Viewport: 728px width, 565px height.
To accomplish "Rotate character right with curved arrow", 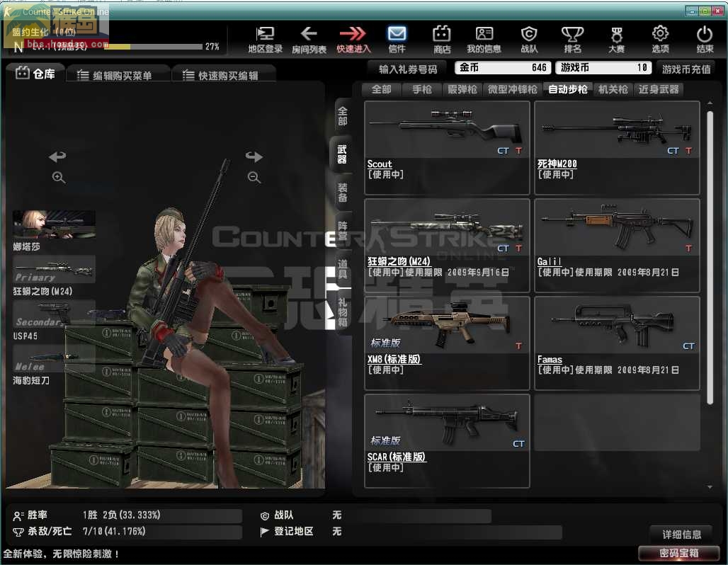I will 254,156.
